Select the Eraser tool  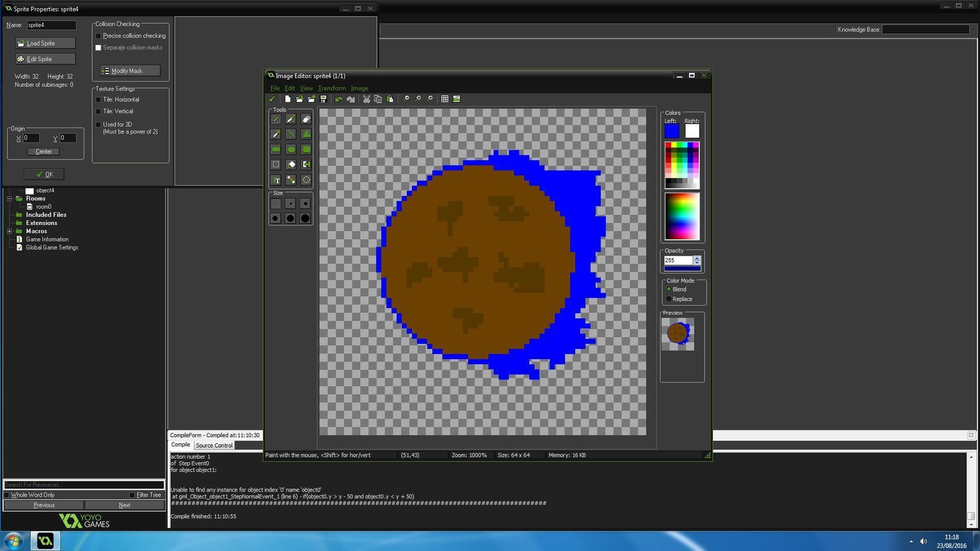point(306,119)
